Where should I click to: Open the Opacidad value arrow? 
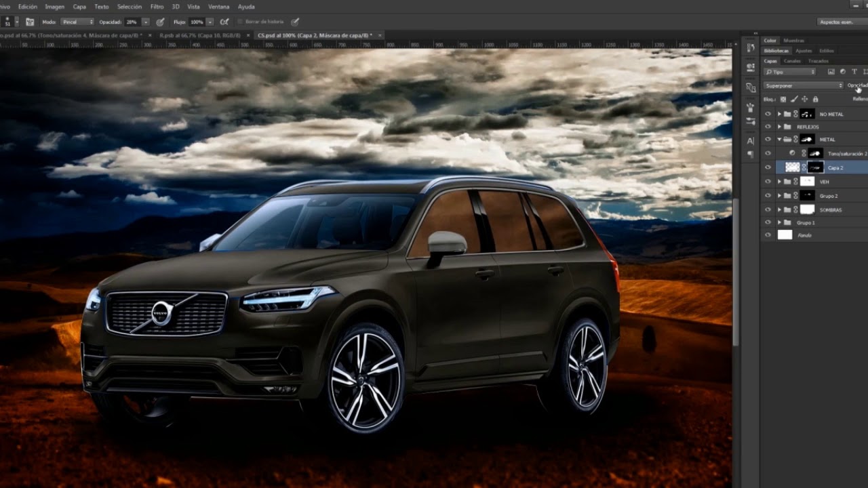pos(146,22)
